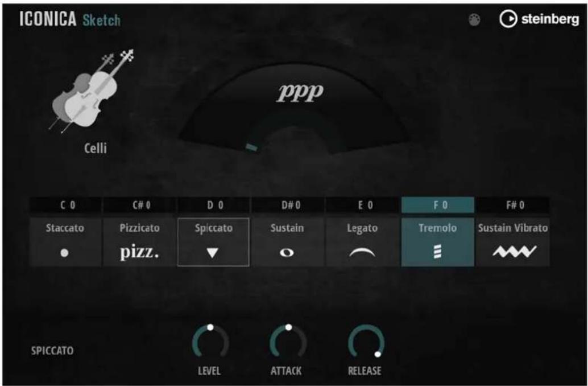This screenshot has height=386, width=588.
Task: Click the ICONICA title text
Action: tap(48, 19)
